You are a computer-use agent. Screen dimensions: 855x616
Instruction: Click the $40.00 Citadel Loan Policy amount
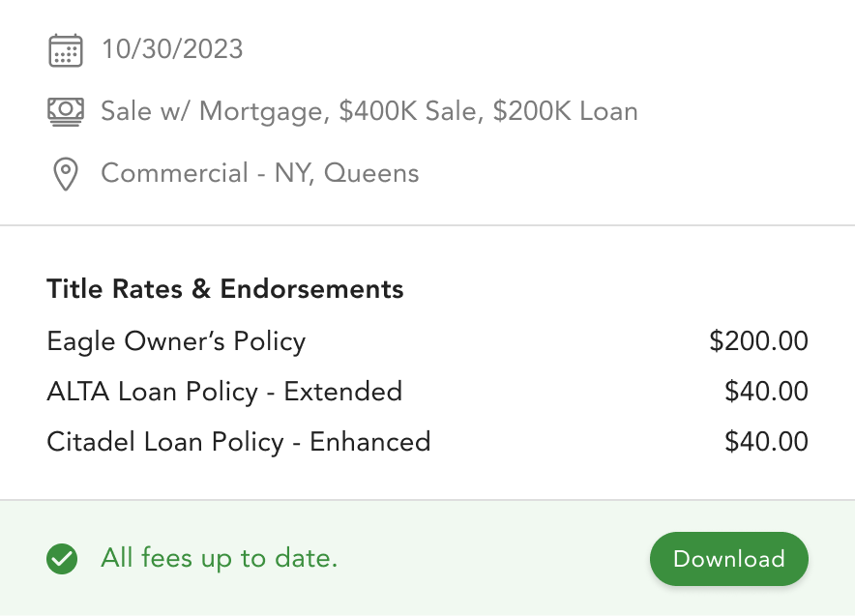coord(766,442)
